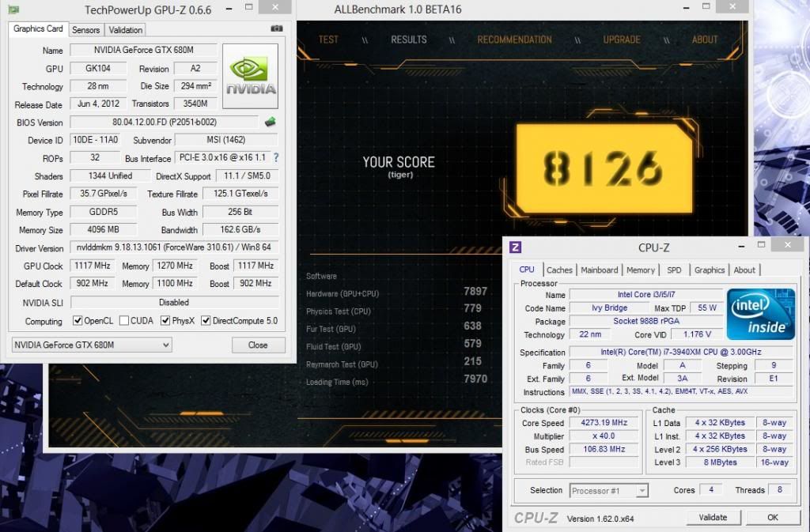
Task: Open the SPD tab in CPU-Z
Action: click(674, 270)
